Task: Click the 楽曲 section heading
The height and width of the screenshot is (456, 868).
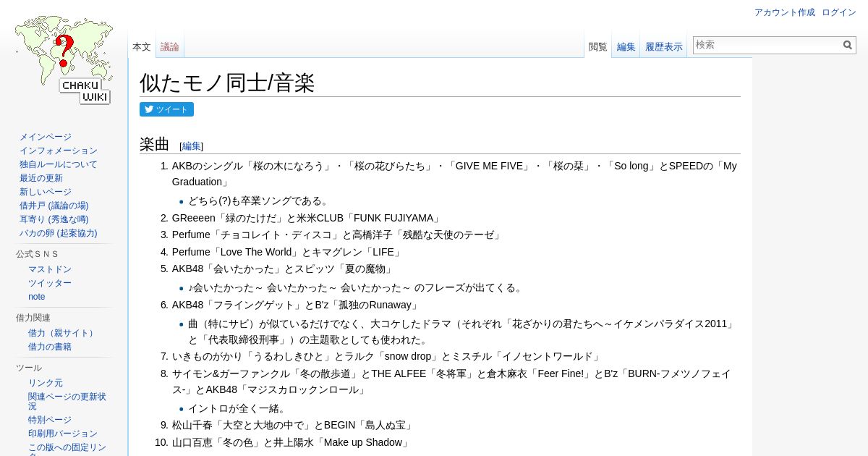Action: pos(154,144)
